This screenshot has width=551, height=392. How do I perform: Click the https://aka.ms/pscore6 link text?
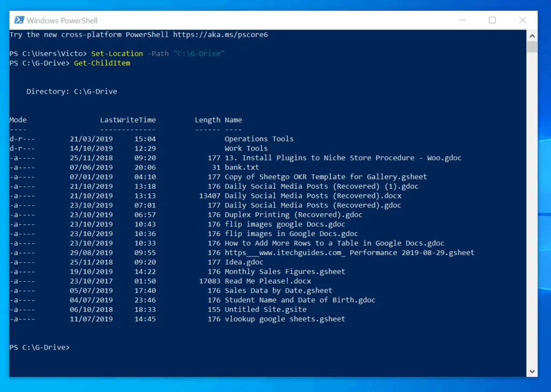coord(220,34)
